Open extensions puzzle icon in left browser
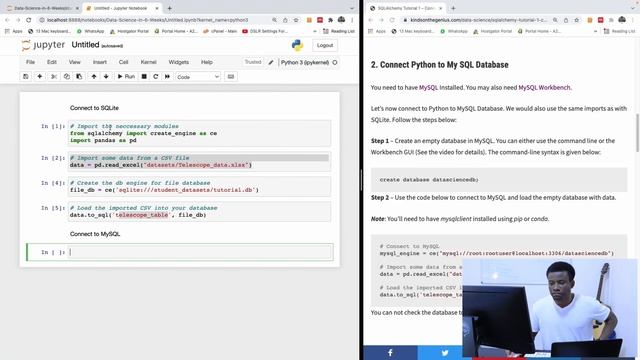 click(331, 20)
